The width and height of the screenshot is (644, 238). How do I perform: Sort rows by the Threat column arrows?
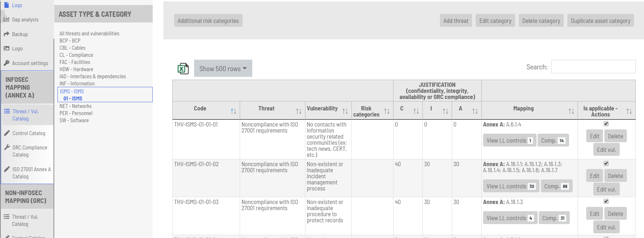299,111
